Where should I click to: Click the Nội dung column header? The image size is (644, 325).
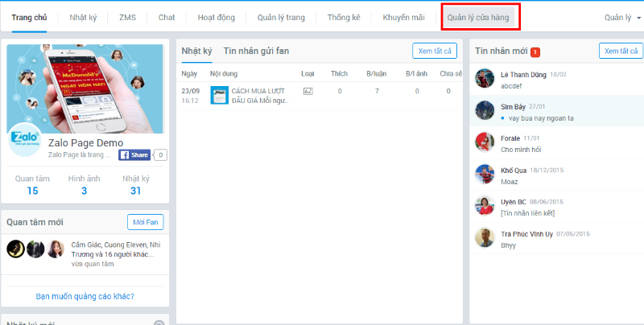pos(224,74)
